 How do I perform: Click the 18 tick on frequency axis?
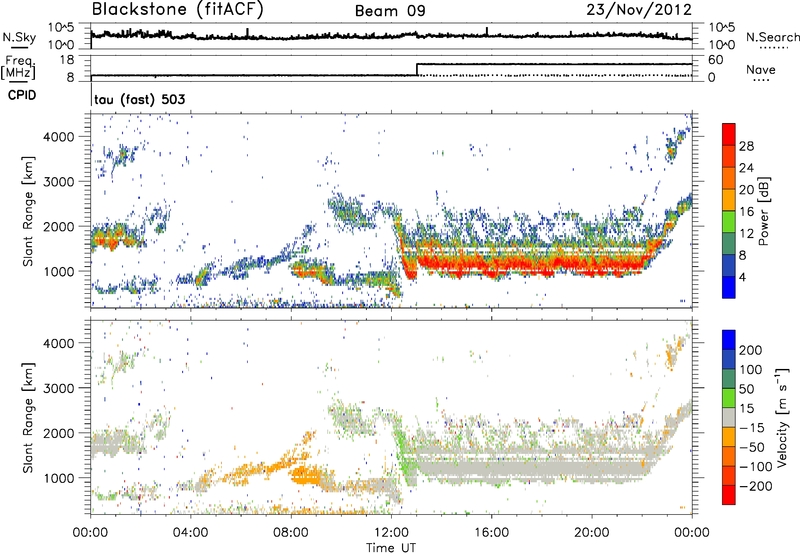pyautogui.click(x=67, y=59)
